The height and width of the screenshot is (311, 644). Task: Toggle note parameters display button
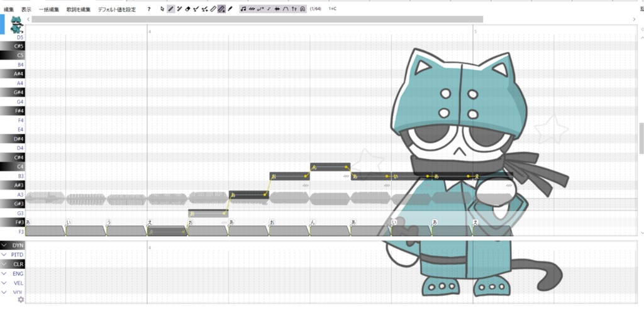coord(294,9)
